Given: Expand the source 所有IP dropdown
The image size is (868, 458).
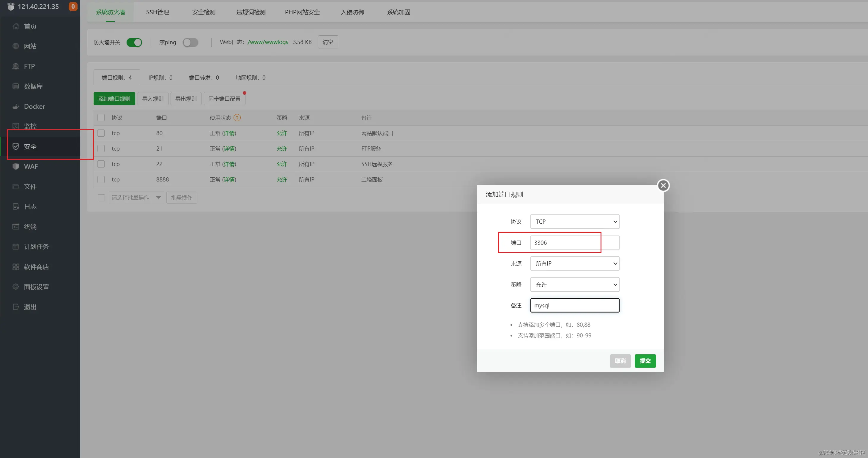Looking at the screenshot, I should tap(574, 264).
